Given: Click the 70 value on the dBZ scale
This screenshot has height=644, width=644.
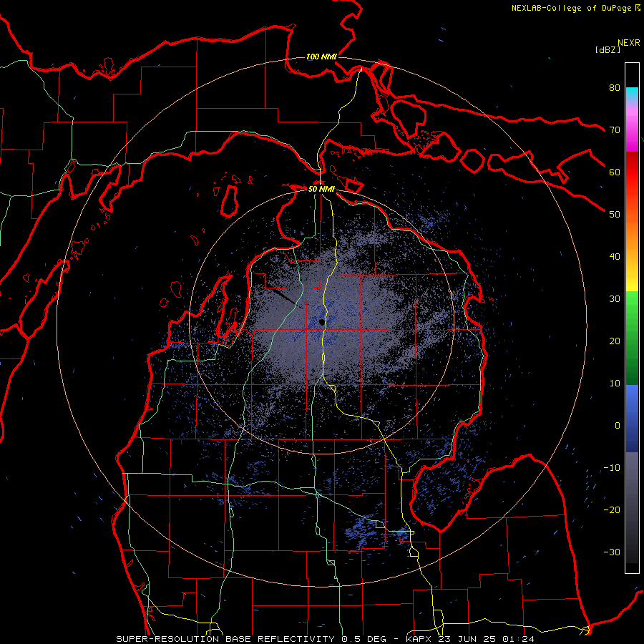Looking at the screenshot, I should (615, 130).
